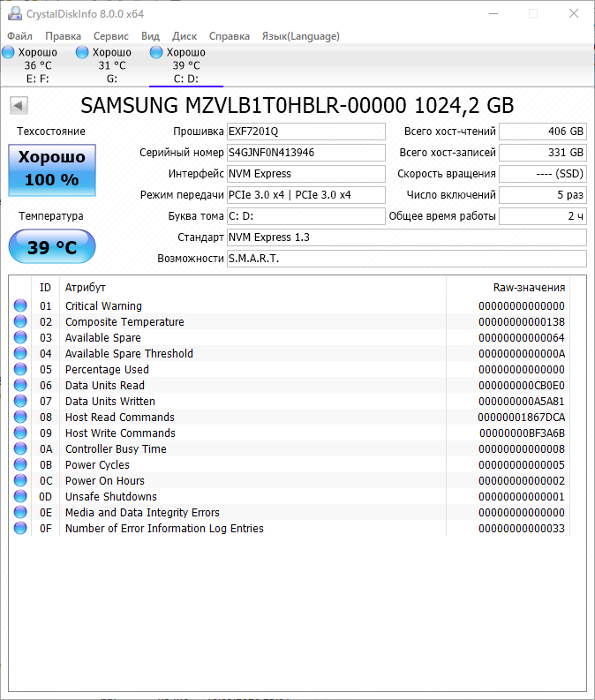
Task: Switch to disk E: F: at 36 °C
Action: pos(37,65)
